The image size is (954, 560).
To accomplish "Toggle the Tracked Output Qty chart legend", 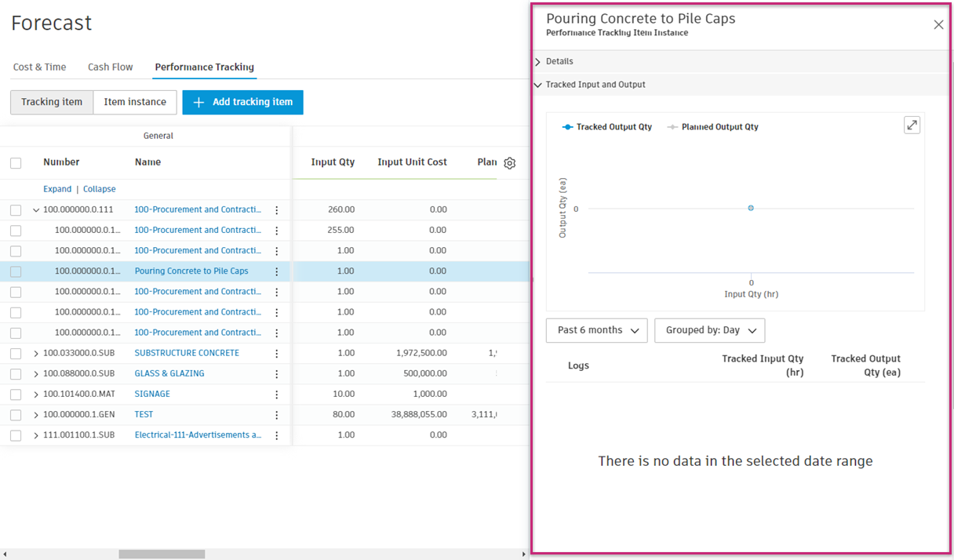I will coord(606,126).
